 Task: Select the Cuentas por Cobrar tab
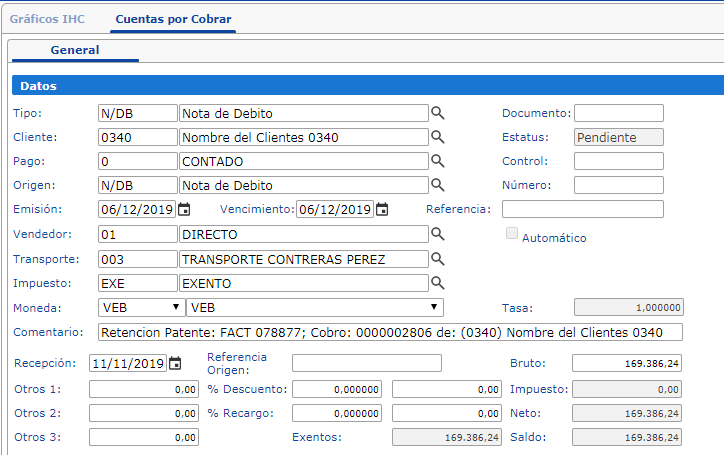coord(173,19)
